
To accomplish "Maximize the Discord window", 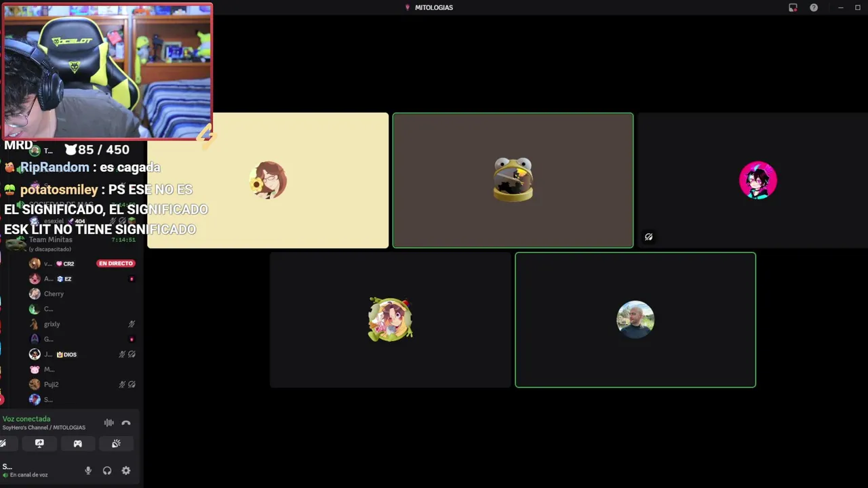I will point(858,7).
